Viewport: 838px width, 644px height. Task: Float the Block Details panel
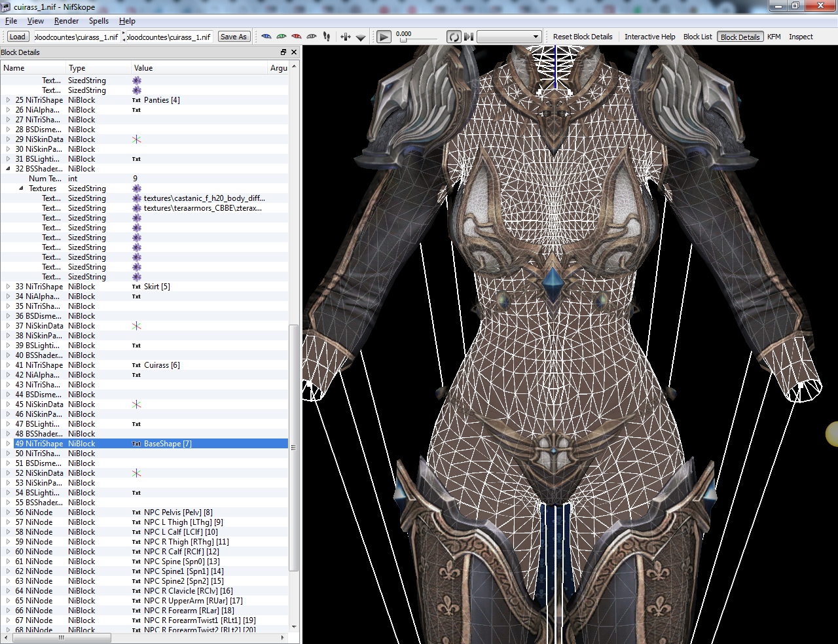pyautogui.click(x=283, y=52)
